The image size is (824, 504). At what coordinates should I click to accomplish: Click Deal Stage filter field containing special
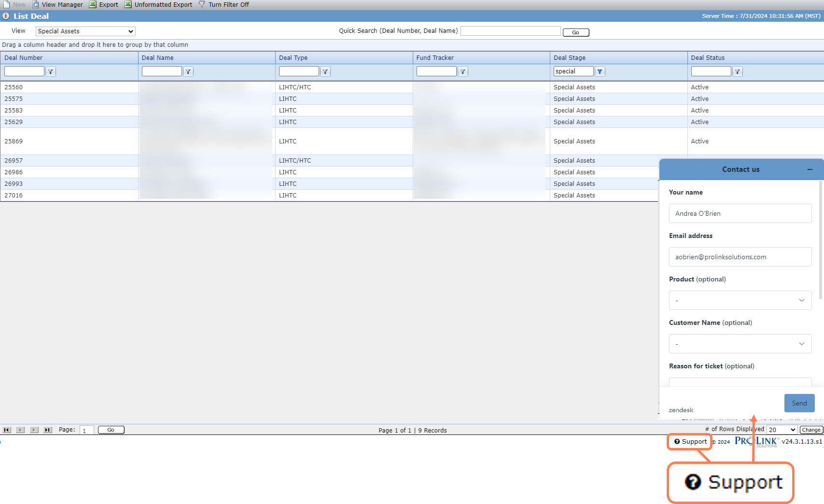point(573,71)
